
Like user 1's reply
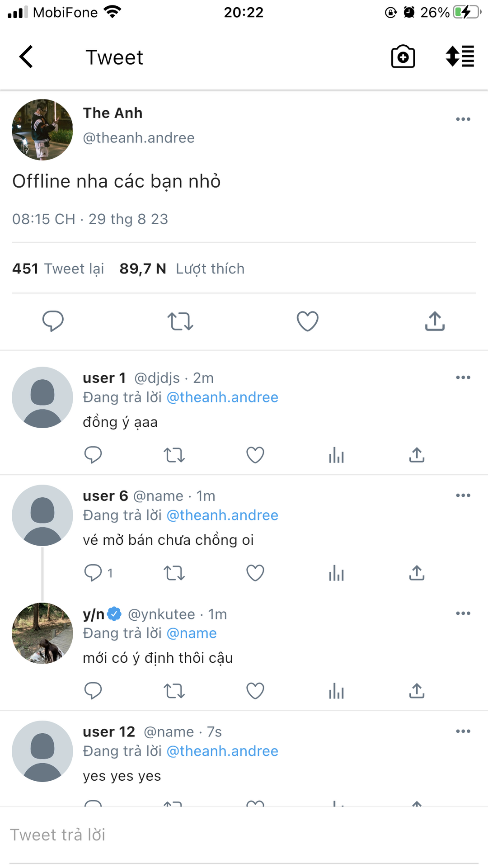(x=255, y=455)
